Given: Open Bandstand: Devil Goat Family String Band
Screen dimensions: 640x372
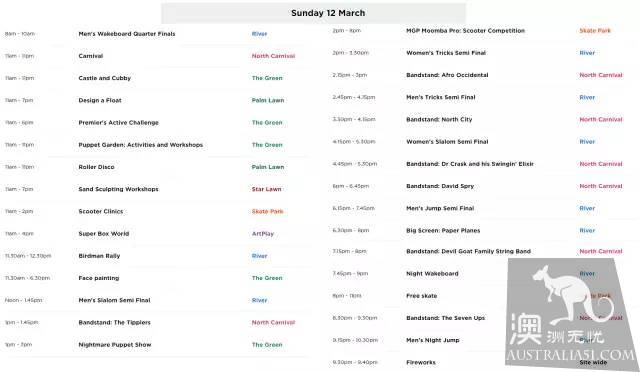Looking at the screenshot, I should click(468, 252).
